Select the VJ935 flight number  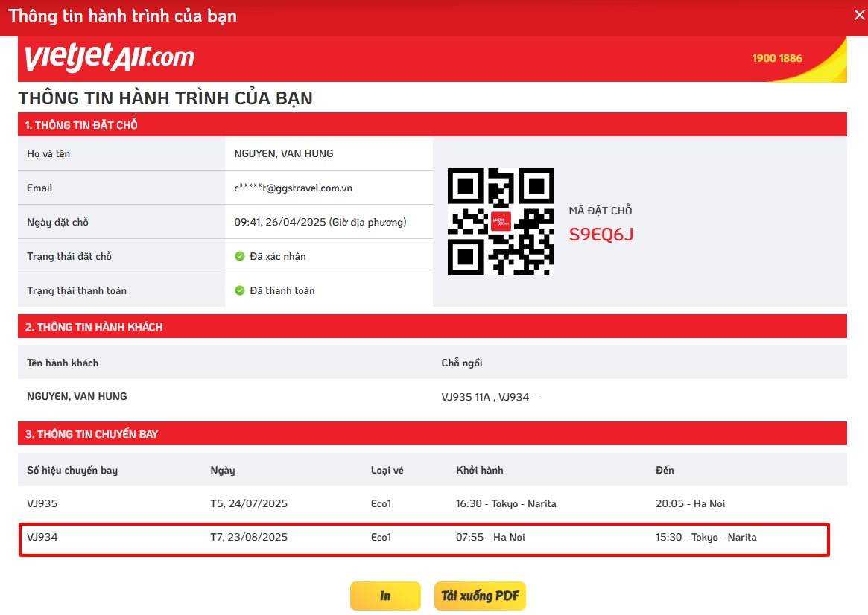tap(42, 503)
